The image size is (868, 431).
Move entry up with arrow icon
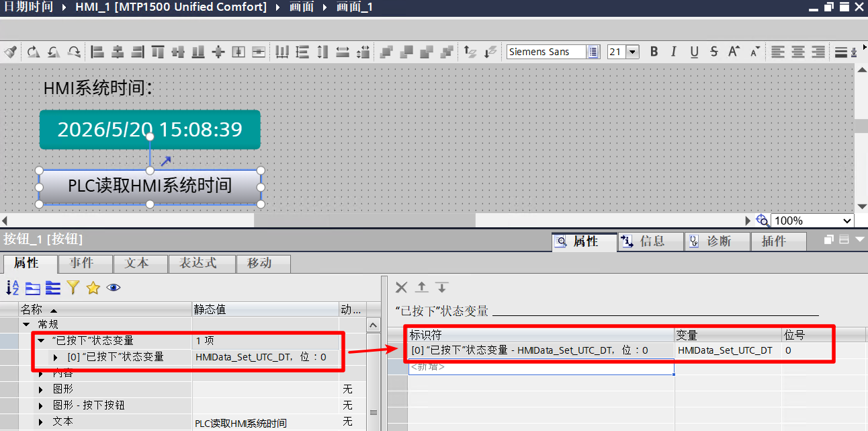coord(421,288)
